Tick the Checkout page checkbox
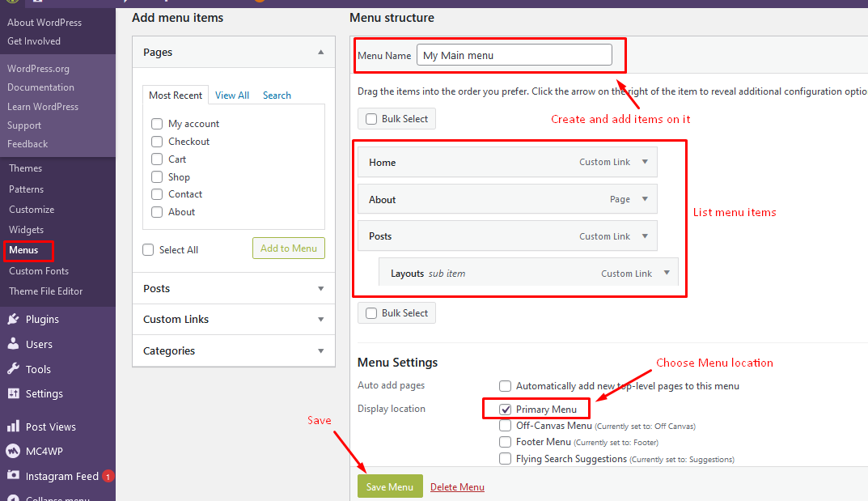868x501 pixels. click(x=157, y=141)
